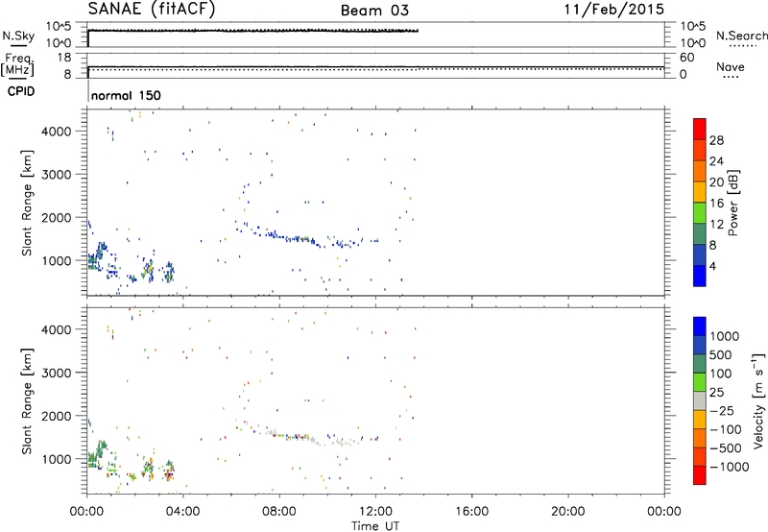Click the 20 value on Power colorbar
768x532 pixels.
pos(716,182)
